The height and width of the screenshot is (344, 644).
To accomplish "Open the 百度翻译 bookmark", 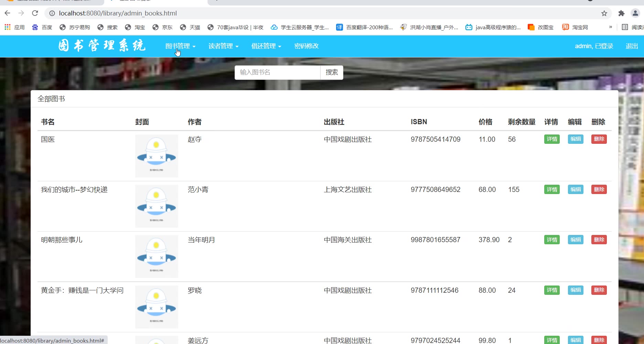I will coord(364,27).
